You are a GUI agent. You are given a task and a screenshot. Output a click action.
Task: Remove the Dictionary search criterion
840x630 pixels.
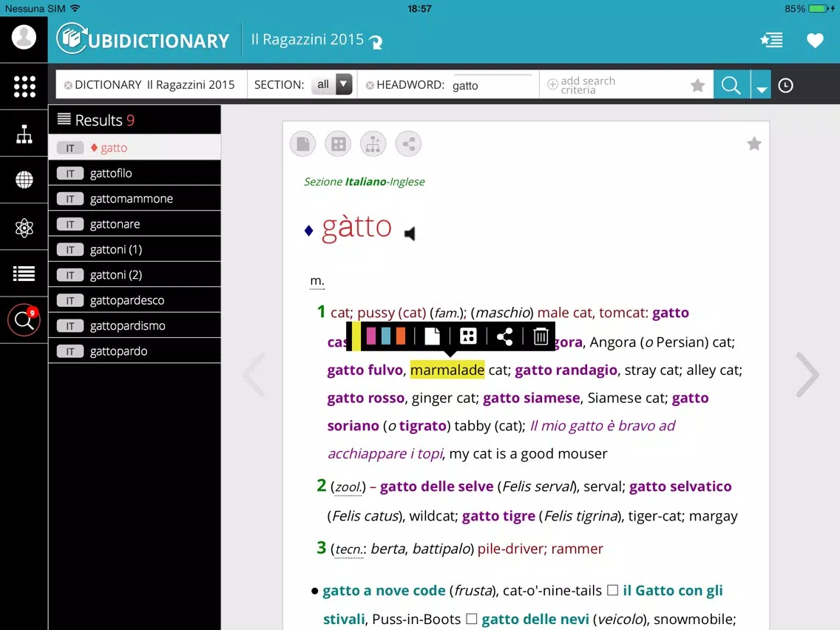coord(68,85)
